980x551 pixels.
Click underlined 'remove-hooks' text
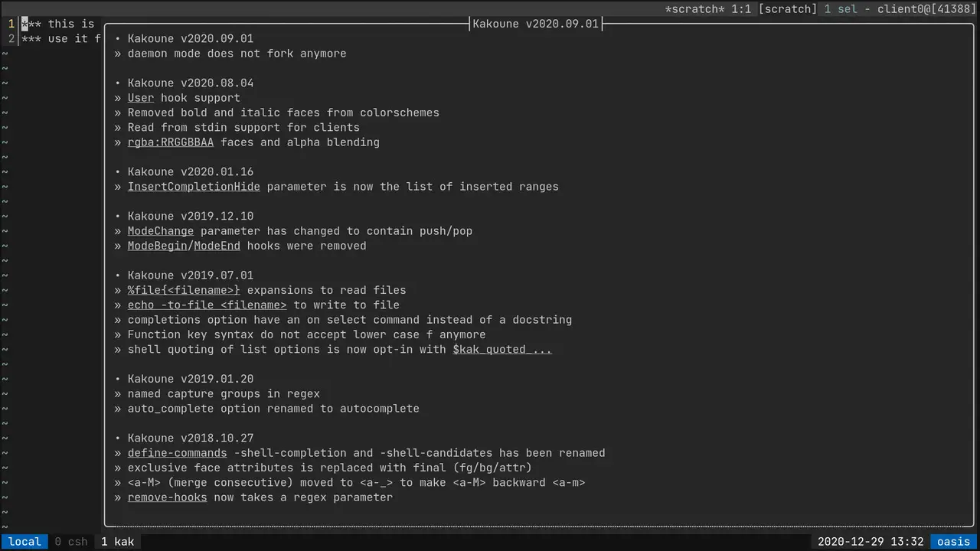pos(168,497)
